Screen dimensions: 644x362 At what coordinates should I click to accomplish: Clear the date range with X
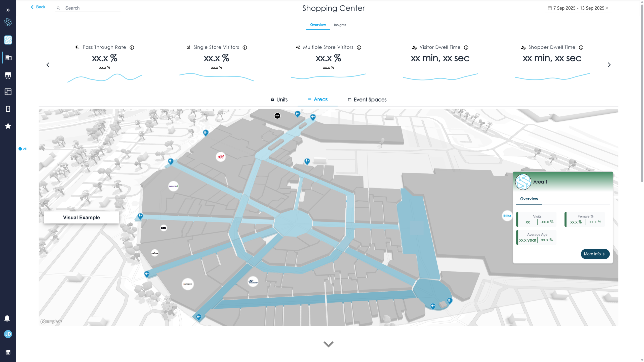(x=607, y=8)
